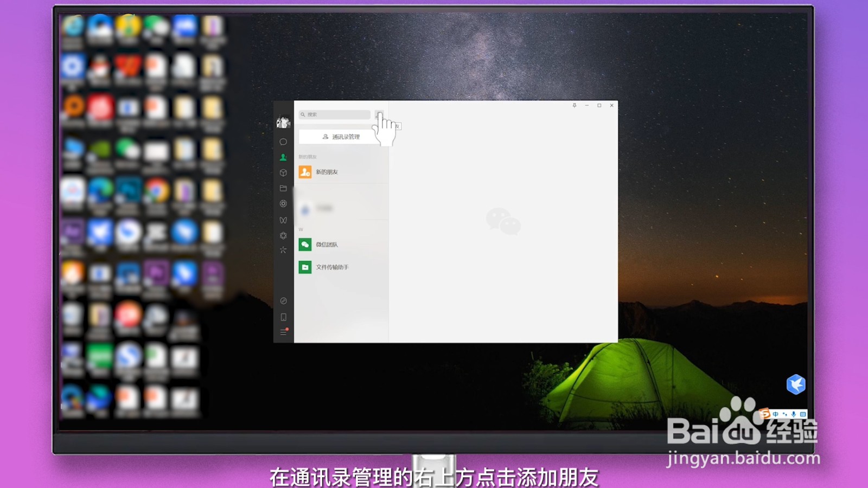Toggle the input method language indicator in tray
Image resolution: width=868 pixels, height=488 pixels.
[x=776, y=414]
